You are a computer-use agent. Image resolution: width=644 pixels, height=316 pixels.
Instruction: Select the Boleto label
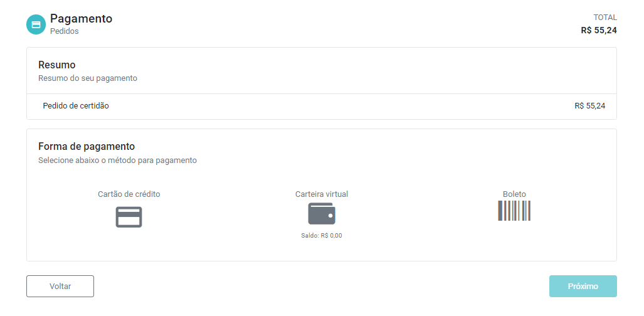[514, 194]
